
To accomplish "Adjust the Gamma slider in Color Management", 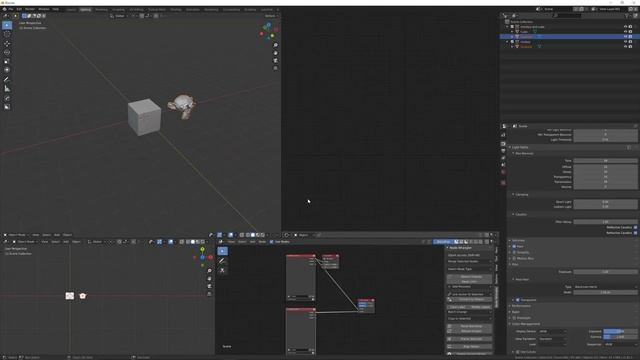I will 620,337.
